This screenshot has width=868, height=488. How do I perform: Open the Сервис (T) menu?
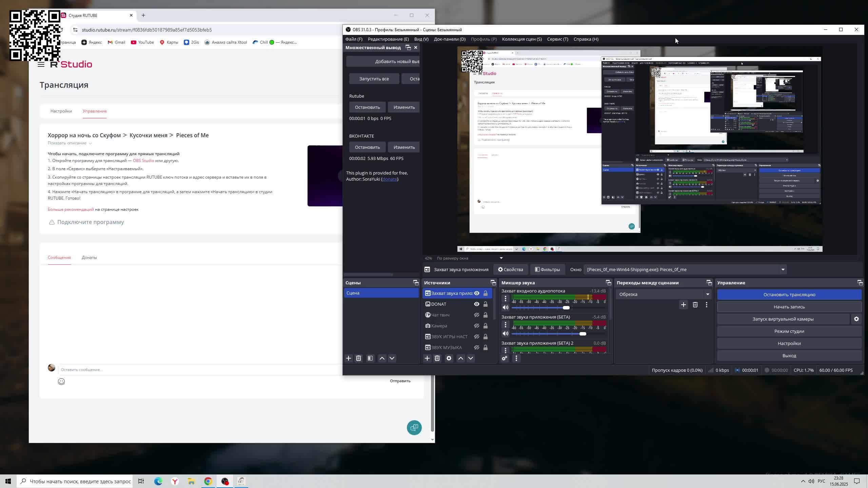(x=558, y=39)
